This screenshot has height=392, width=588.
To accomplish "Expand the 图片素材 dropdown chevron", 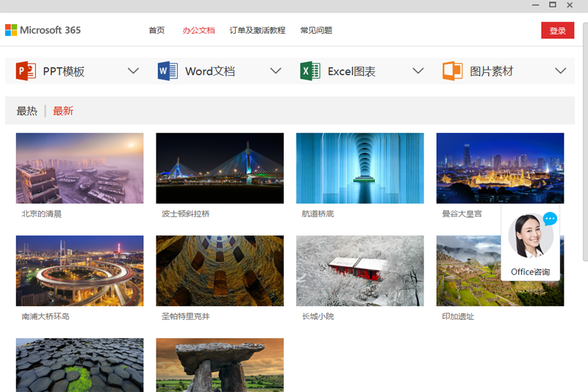I will tap(561, 71).
